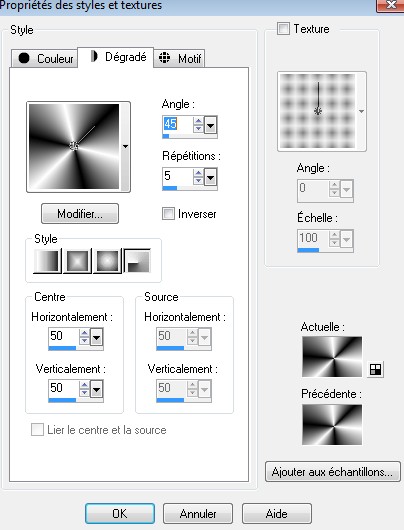This screenshot has height=530, width=404.
Task: Decrease Répétitions with the down arrow
Action: pos(198,181)
